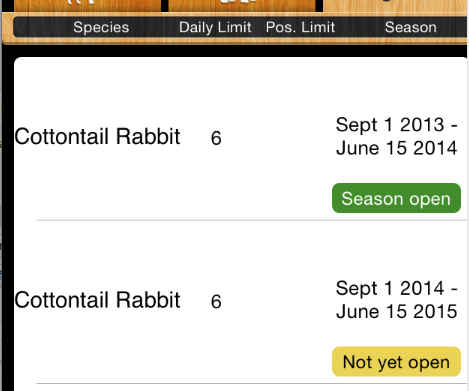Select the lighter highlighted wooden tab at top right
Image resolution: width=469 pixels, height=391 pixels.
point(395,6)
